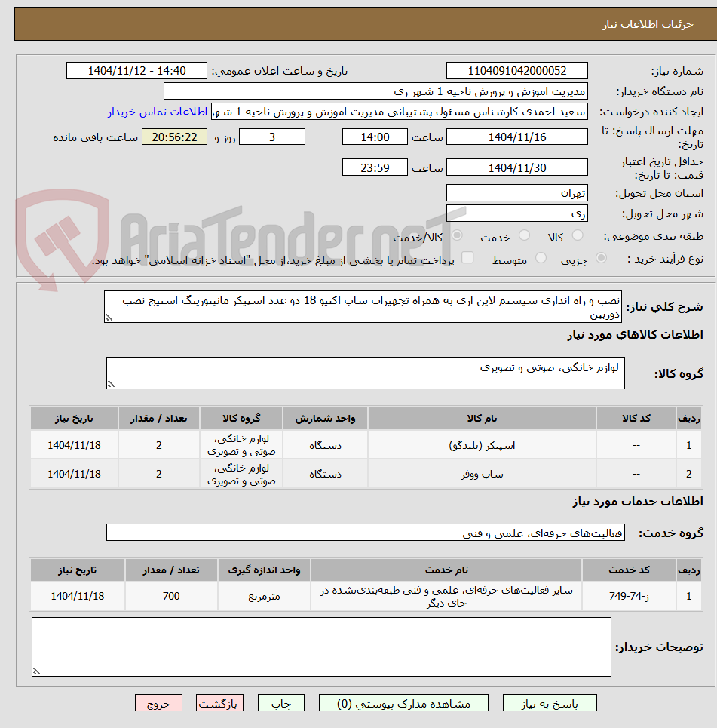Select the کالا/خدمت radio button
This screenshot has width=717, height=728.
click(x=457, y=235)
